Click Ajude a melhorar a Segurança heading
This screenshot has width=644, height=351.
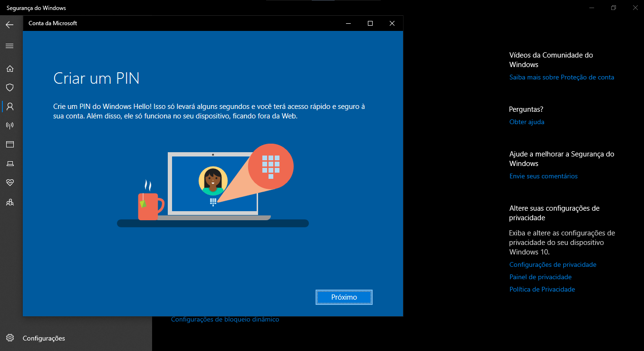(562, 159)
